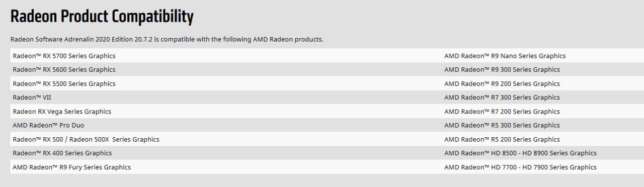Select Radeon RX 500 / 500X Series entry
Screen dimensions: 644x187
click(86, 139)
